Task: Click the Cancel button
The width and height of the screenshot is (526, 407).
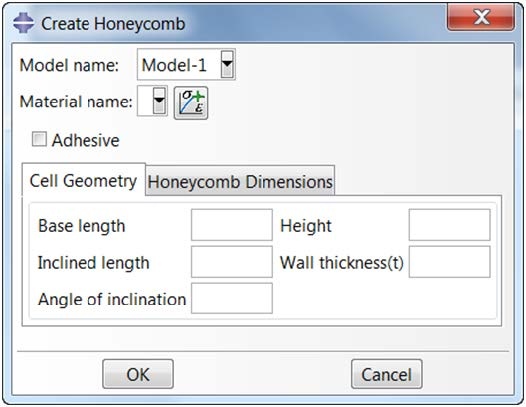Action: 386,374
